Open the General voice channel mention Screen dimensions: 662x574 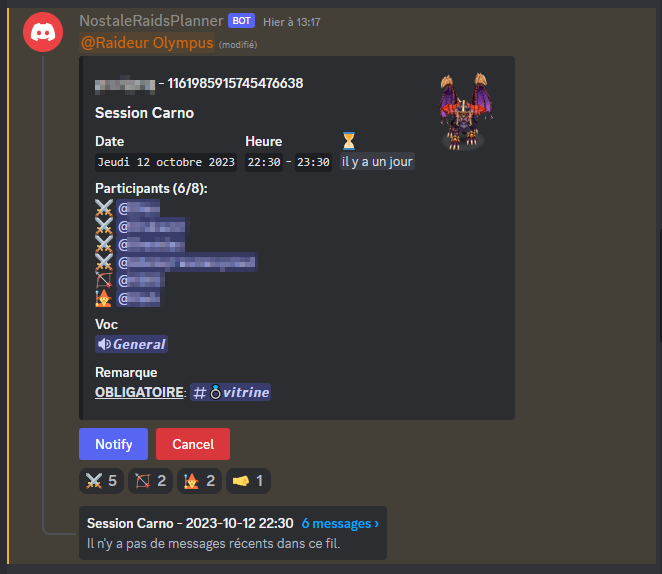(131, 344)
